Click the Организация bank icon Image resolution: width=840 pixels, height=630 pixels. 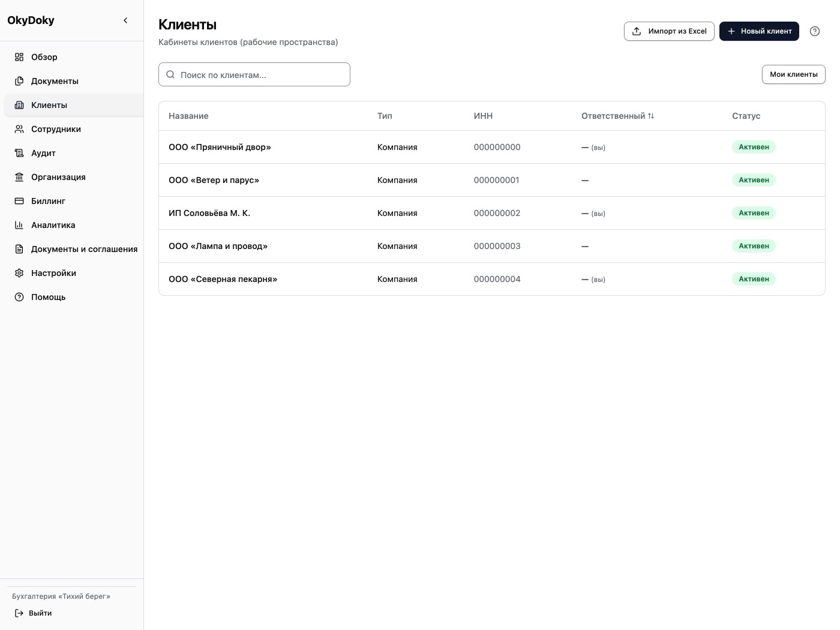click(x=19, y=177)
